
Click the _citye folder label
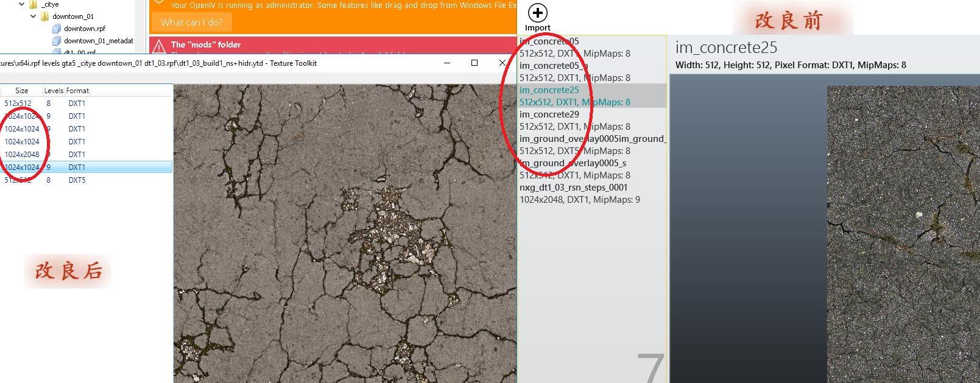tap(51, 4)
